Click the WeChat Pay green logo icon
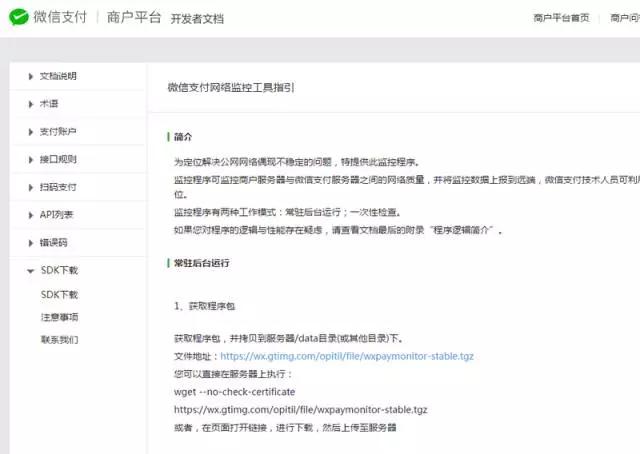 point(19,17)
